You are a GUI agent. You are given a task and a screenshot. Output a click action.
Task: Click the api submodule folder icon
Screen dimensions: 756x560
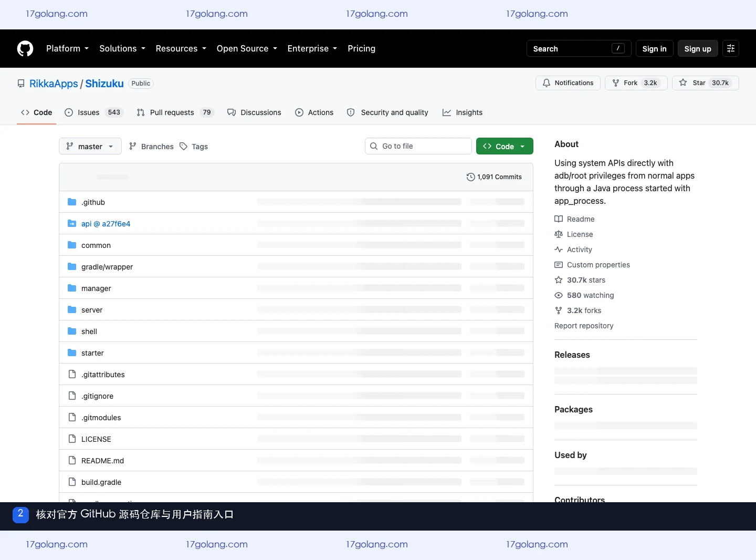[x=72, y=224]
